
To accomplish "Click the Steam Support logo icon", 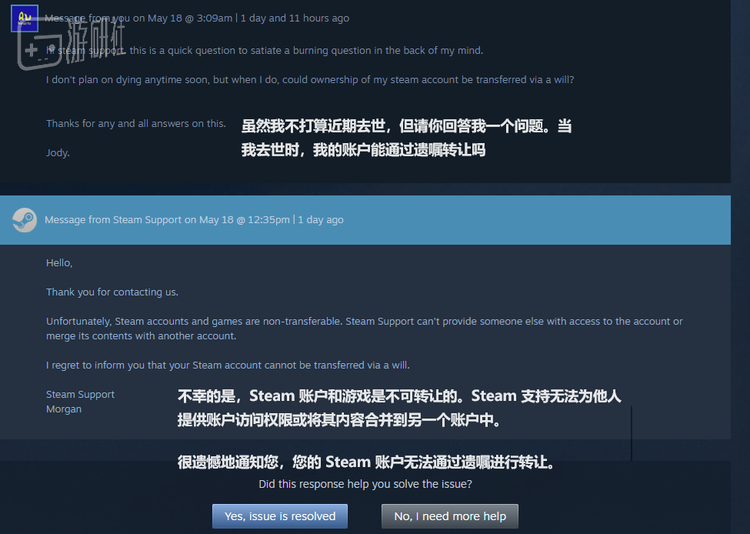I will point(24,220).
